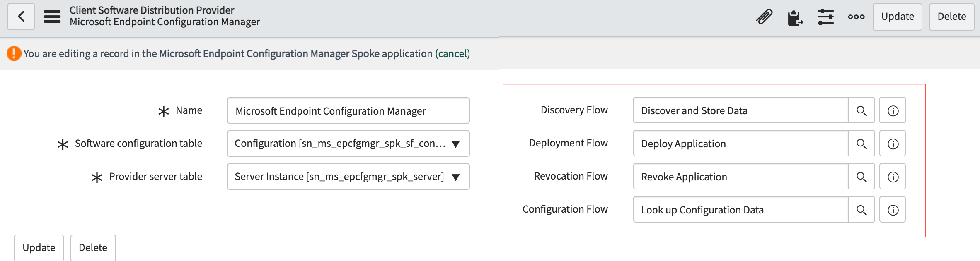Viewport: 980px width, 261px height.
Task: Go back using the left chevron button
Action: coord(21,17)
